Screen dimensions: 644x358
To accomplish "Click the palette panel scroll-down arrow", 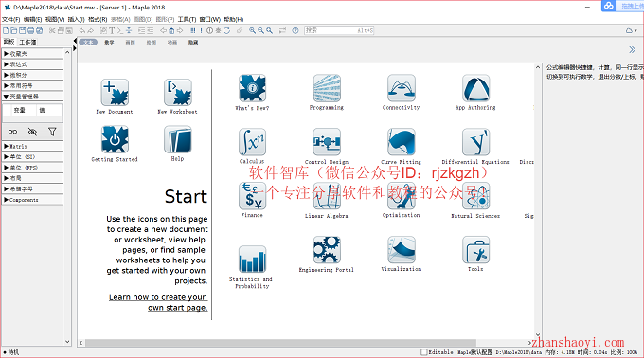I will pos(68,342).
